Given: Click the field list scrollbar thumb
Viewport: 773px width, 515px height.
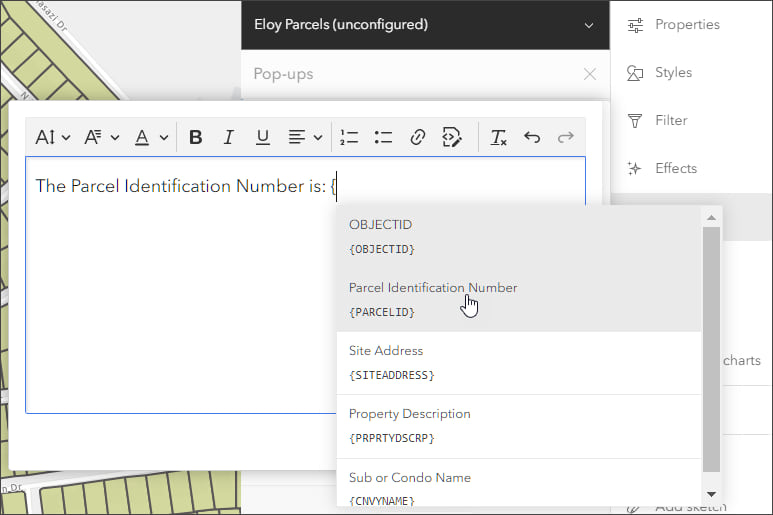Looking at the screenshot, I should pyautogui.click(x=711, y=349).
